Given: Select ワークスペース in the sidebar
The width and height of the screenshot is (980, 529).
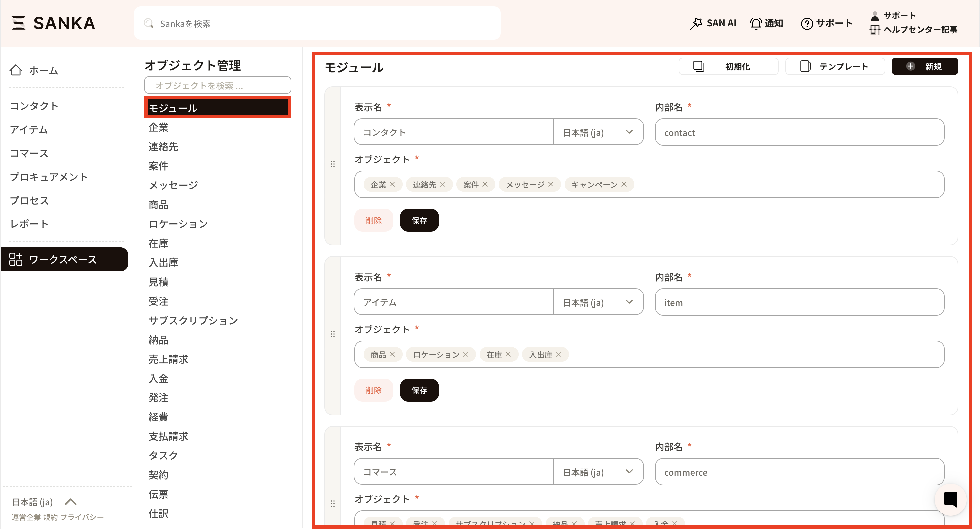Looking at the screenshot, I should 64,259.
